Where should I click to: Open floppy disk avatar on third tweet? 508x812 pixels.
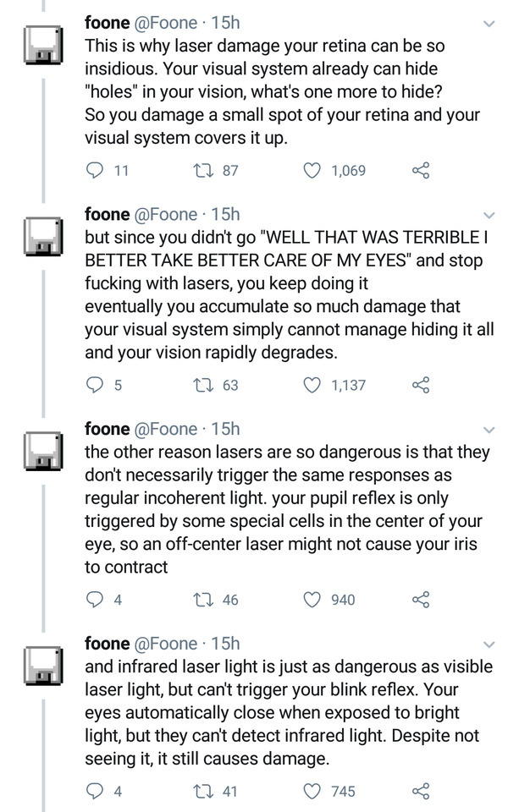click(x=42, y=451)
